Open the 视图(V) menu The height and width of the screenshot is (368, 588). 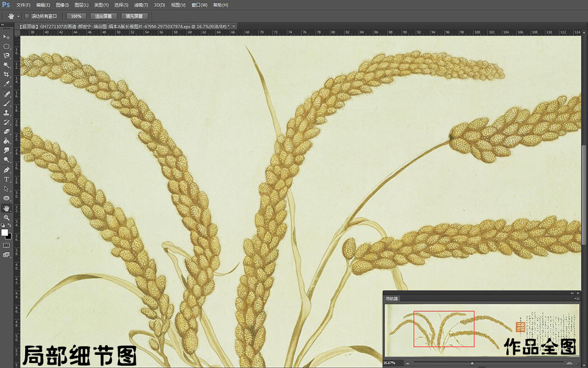178,5
